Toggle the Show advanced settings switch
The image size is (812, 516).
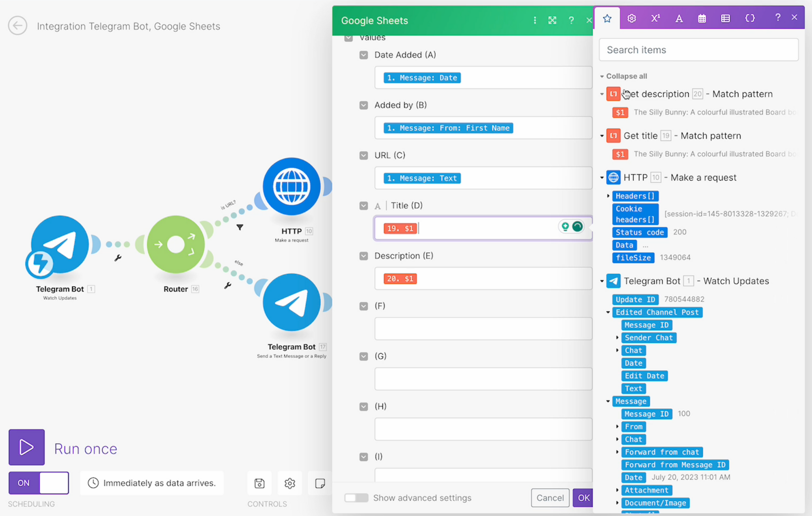[355, 498]
